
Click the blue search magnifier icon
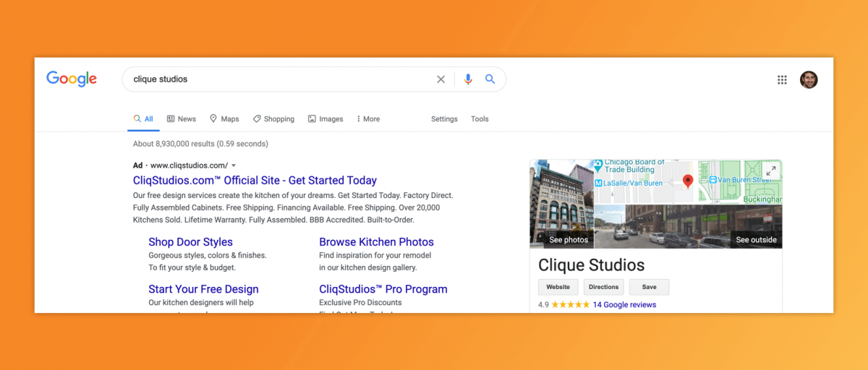coord(490,79)
